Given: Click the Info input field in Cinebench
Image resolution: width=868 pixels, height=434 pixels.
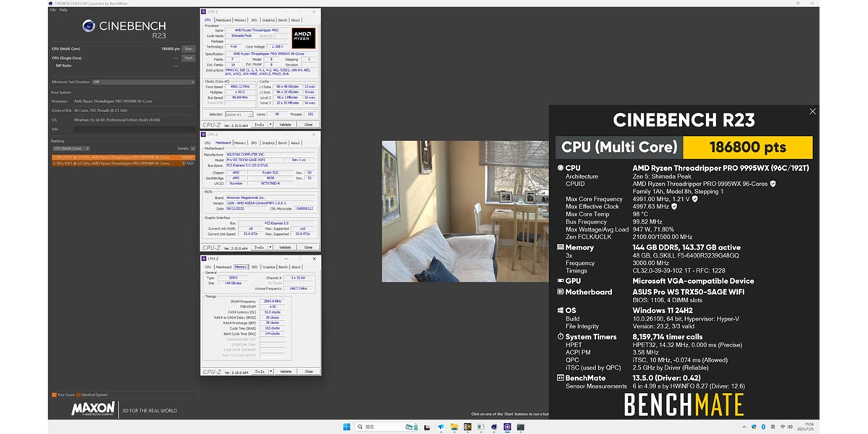Looking at the screenshot, I should click(134, 128).
